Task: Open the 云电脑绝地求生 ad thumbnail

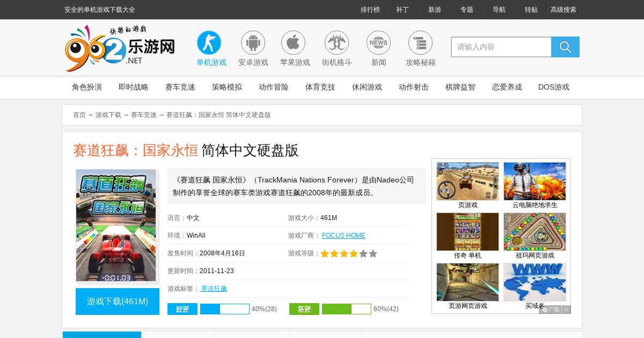Action: (x=535, y=181)
